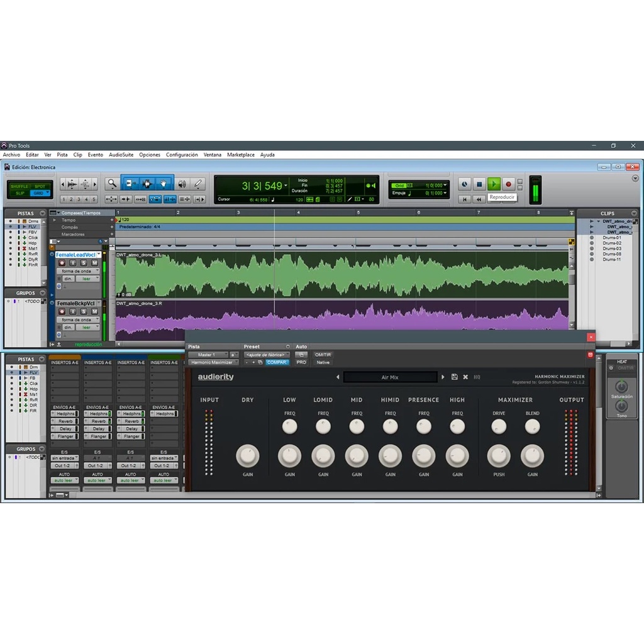Click the Native button in plugin header
Image resolution: width=644 pixels, height=644 pixels.
[x=323, y=362]
